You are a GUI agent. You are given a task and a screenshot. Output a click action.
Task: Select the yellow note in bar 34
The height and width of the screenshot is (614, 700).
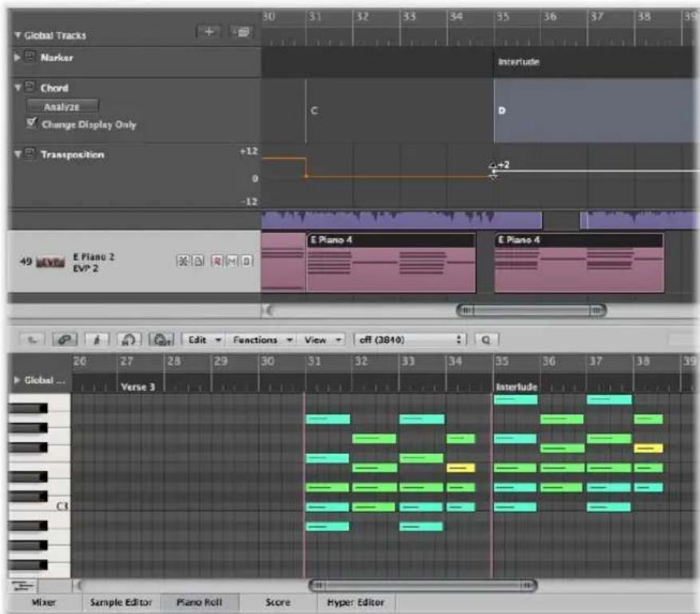461,468
